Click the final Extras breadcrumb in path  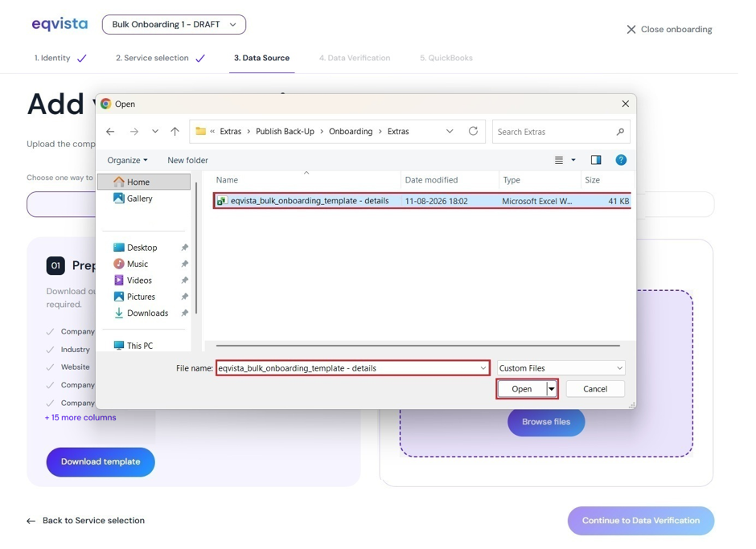point(398,131)
